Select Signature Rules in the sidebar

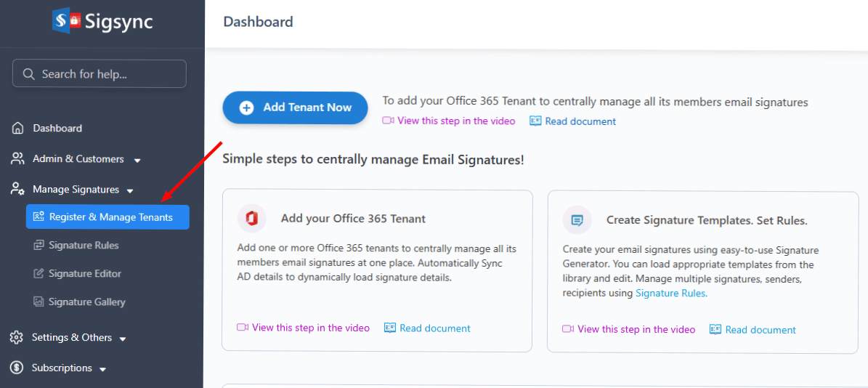click(x=84, y=246)
